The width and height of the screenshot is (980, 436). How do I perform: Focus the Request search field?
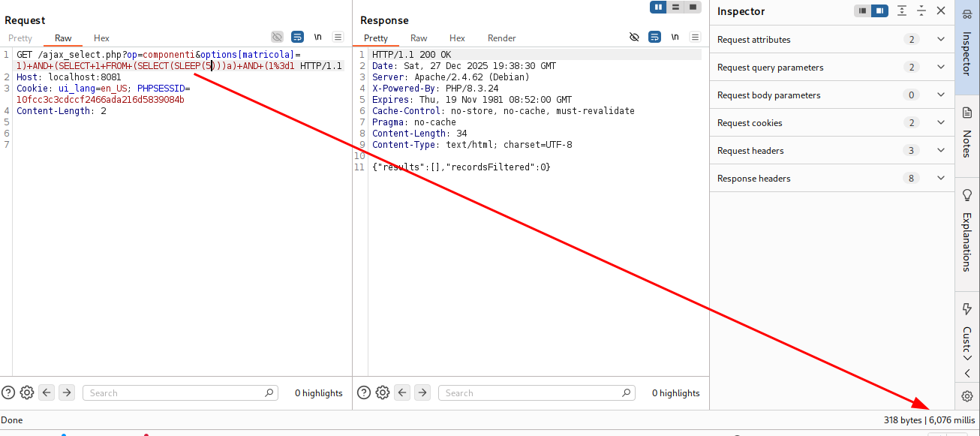tap(180, 392)
